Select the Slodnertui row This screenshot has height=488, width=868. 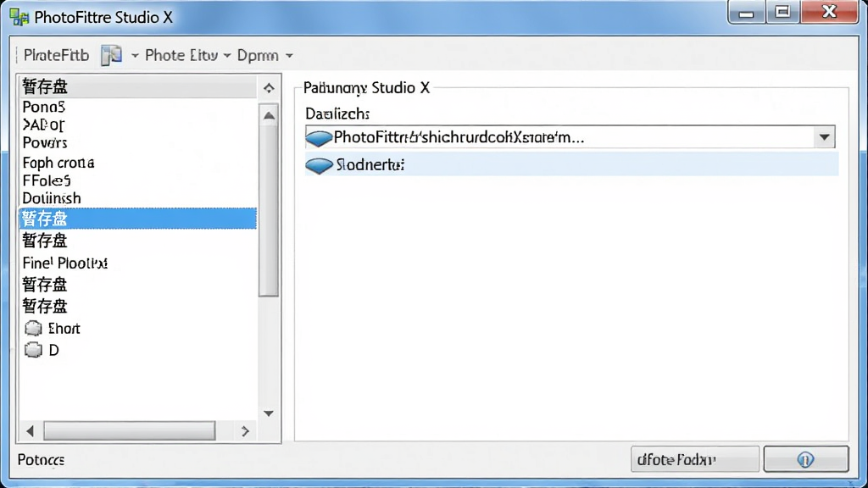[572, 165]
